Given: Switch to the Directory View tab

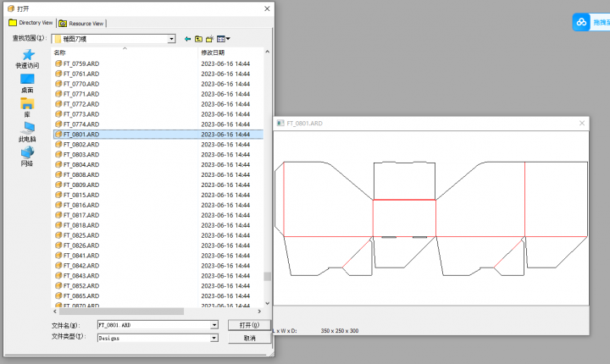Looking at the screenshot, I should pyautogui.click(x=30, y=23).
